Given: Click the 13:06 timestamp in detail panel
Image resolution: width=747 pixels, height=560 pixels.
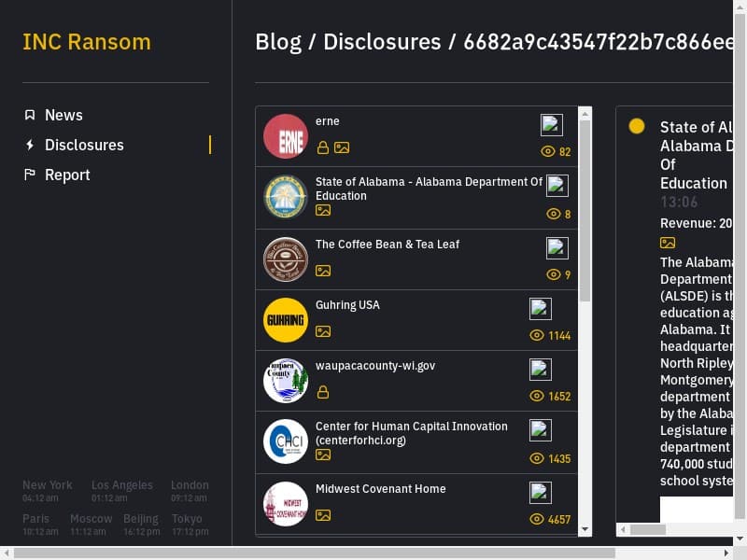Looking at the screenshot, I should [x=679, y=202].
